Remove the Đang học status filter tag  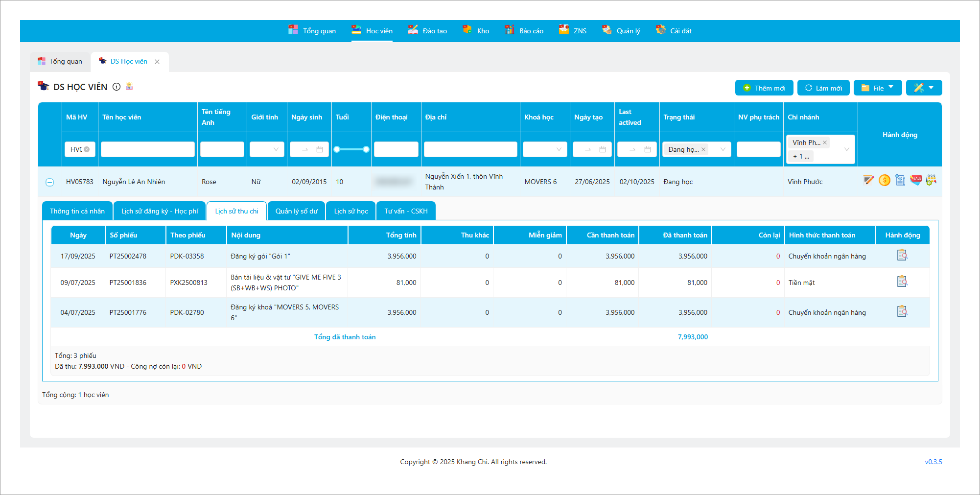pyautogui.click(x=703, y=149)
